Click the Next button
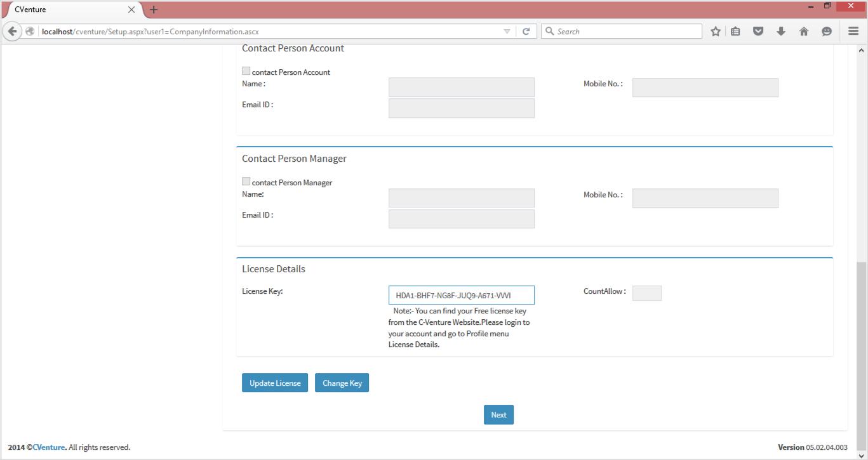Image resolution: width=868 pixels, height=460 pixels. pos(498,415)
